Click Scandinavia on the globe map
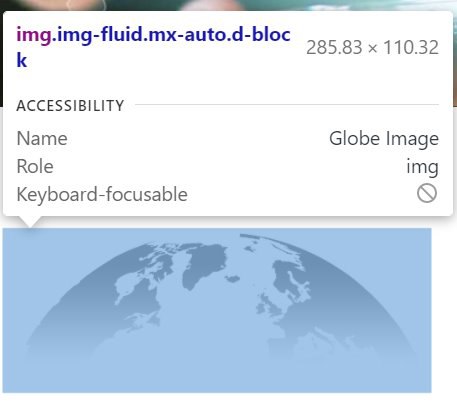The height and width of the screenshot is (410, 457). tap(291, 278)
